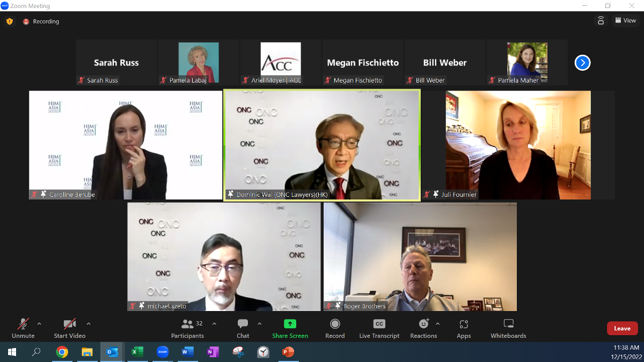Open the Chat panel

click(243, 328)
